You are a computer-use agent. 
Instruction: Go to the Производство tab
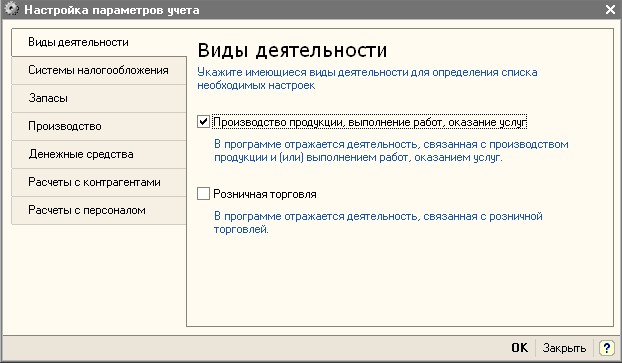pyautogui.click(x=99, y=127)
